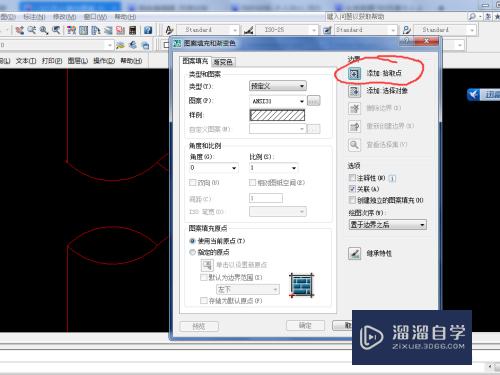Click the help search input field at top
The width and height of the screenshot is (500, 375).
[x=396, y=16]
